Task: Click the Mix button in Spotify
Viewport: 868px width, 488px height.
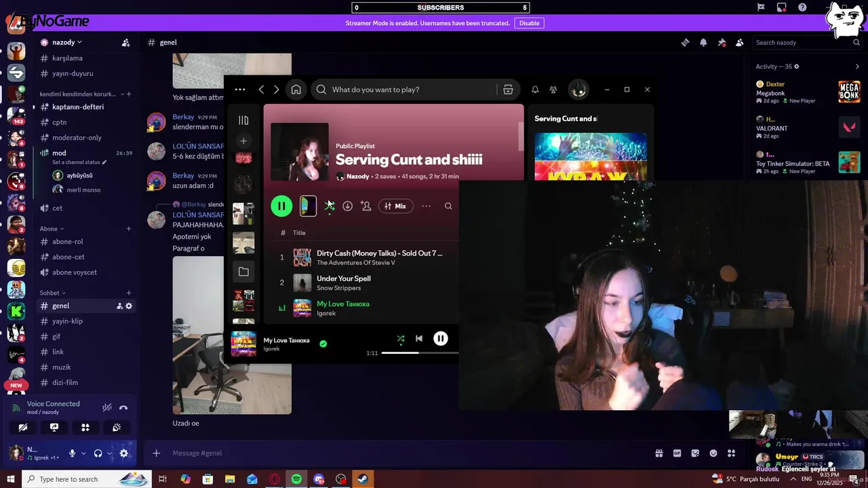Action: coord(395,206)
